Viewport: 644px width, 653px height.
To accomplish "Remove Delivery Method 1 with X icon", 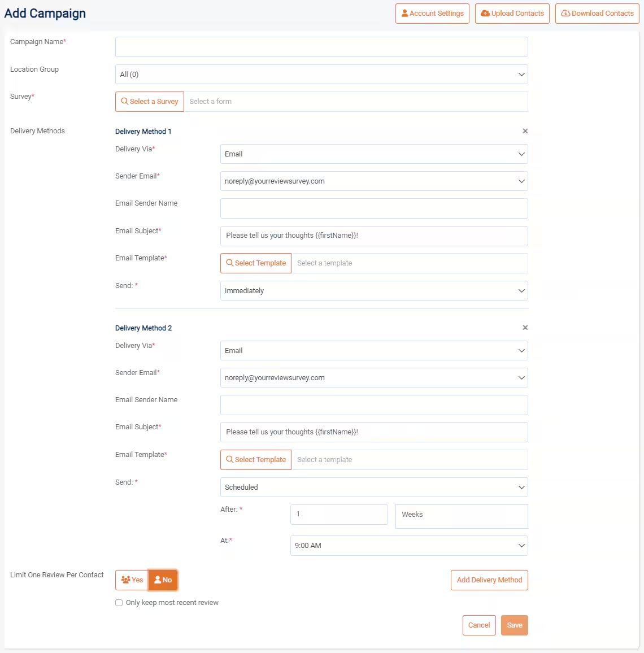I will pyautogui.click(x=525, y=131).
